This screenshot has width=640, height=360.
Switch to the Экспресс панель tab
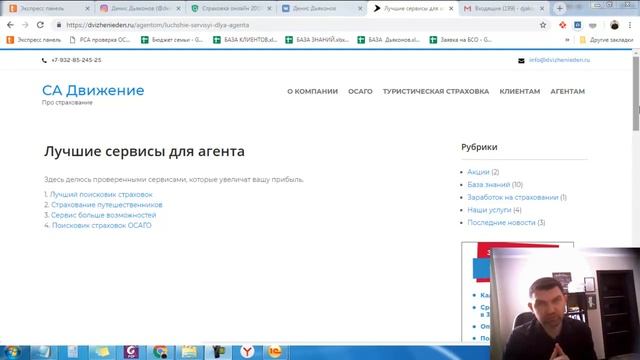click(48, 8)
